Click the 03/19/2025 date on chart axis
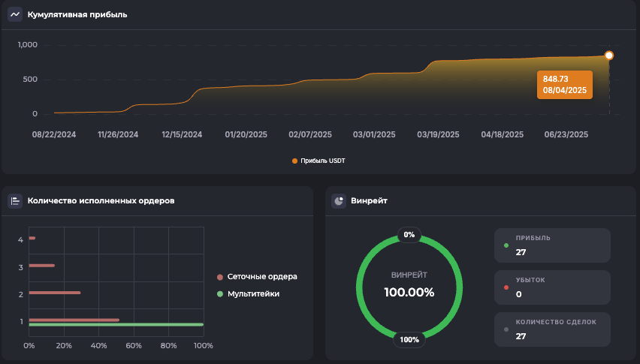 [x=439, y=135]
